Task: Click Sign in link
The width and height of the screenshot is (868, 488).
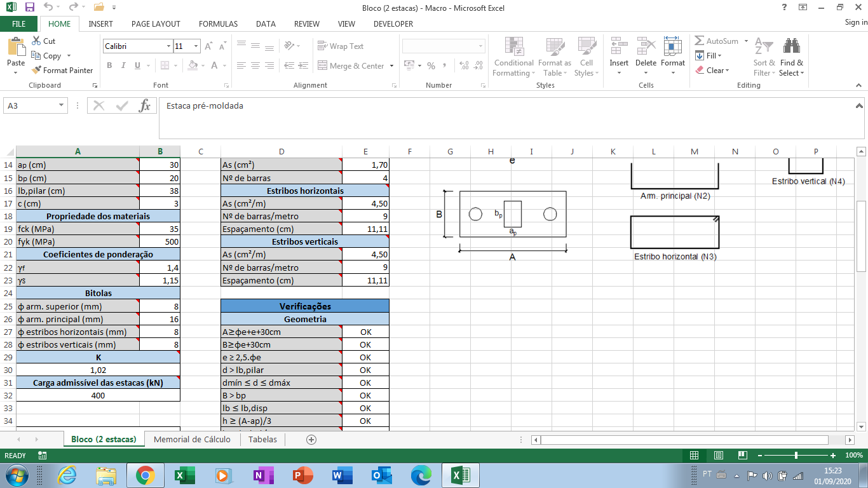Action: click(856, 22)
